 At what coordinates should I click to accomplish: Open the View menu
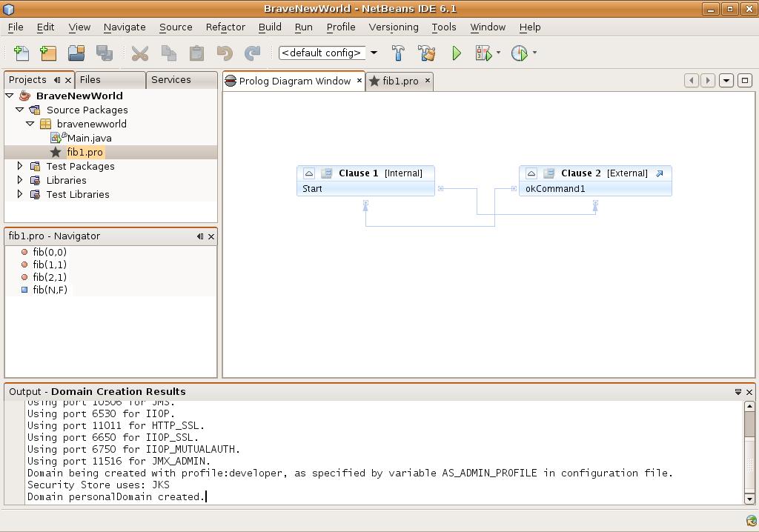point(79,27)
